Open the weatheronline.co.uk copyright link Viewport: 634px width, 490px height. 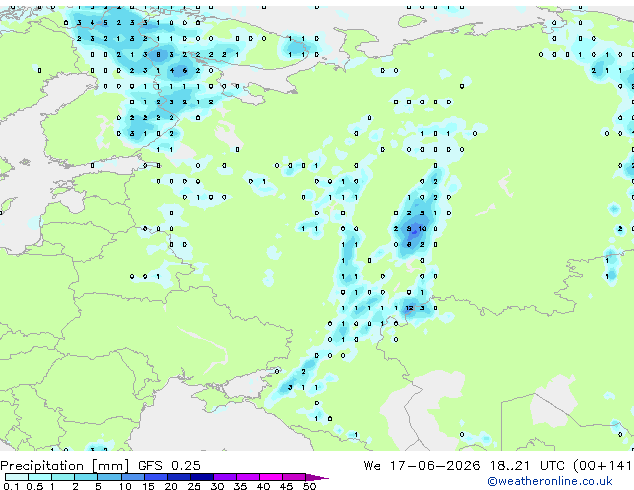[x=550, y=481]
